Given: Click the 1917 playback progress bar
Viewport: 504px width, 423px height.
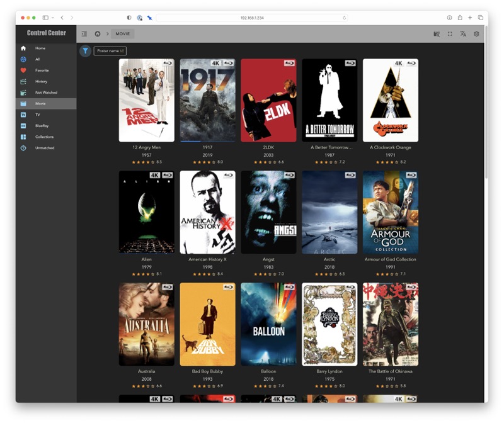Looking at the screenshot, I should (207, 141).
